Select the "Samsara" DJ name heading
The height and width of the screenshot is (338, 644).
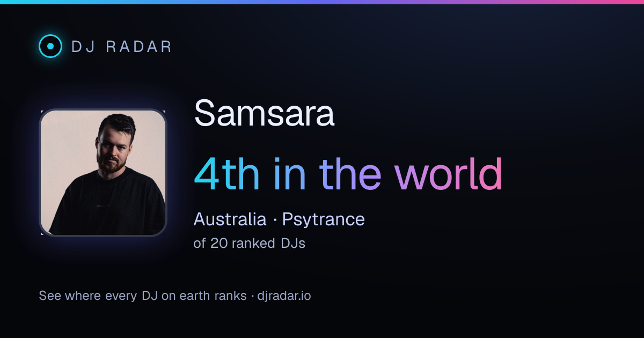click(264, 113)
